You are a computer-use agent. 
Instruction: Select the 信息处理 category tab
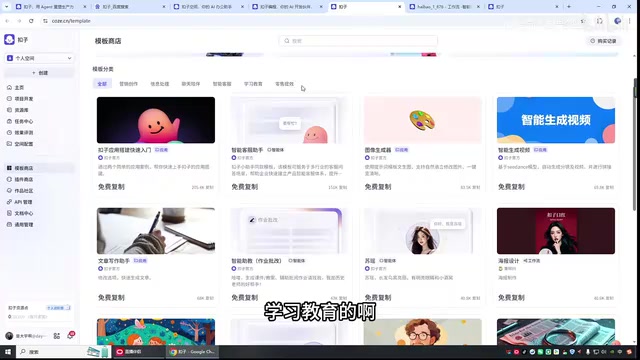click(160, 84)
